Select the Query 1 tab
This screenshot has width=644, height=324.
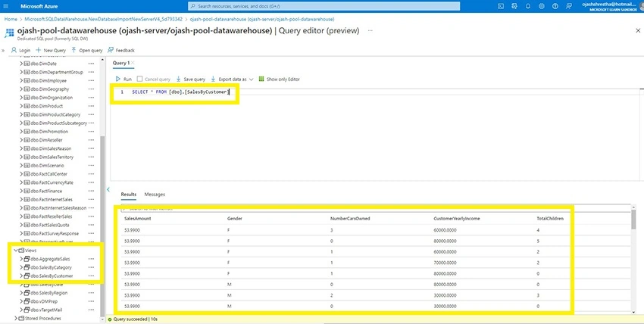(x=121, y=63)
